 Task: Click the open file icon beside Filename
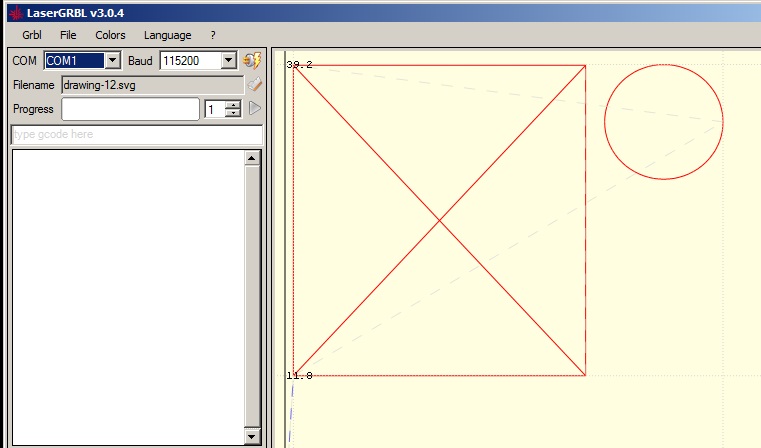click(x=254, y=84)
